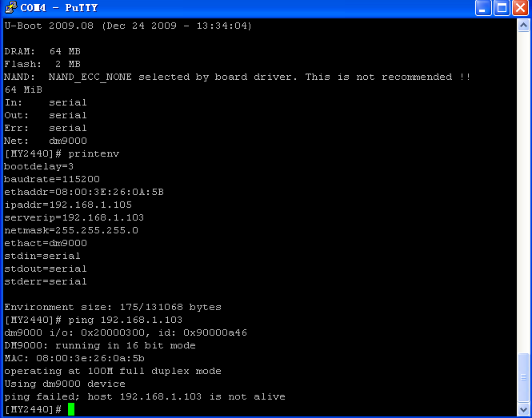Click the 'ethaddr=08:00:3E:26:0A:5B' line
The height and width of the screenshot is (418, 532).
point(84,193)
